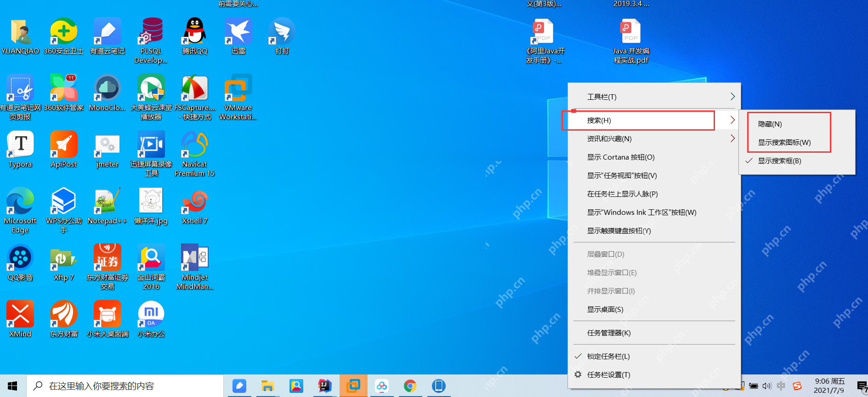Open the clock showing 9:06 周五
This screenshot has height=397, width=868.
pos(829,386)
